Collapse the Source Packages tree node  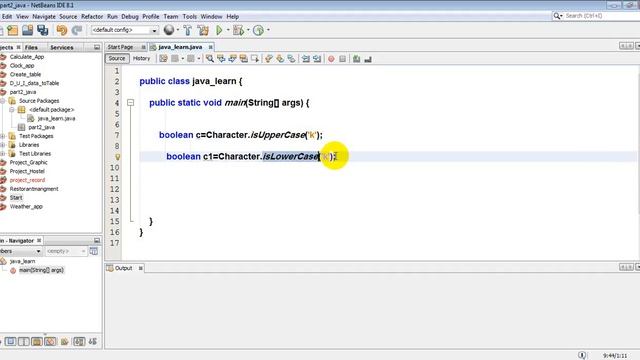coord(3,101)
